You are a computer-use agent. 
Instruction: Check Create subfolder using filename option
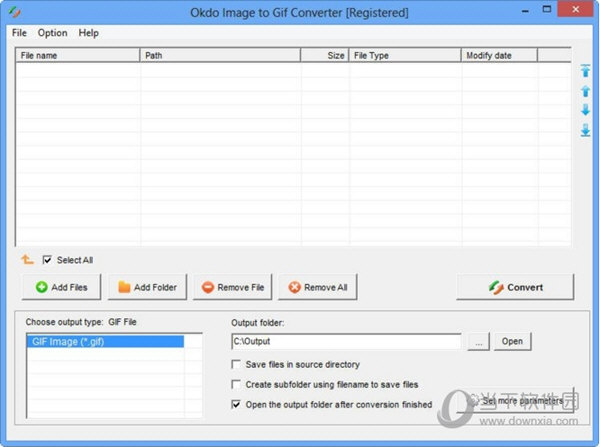pos(236,384)
